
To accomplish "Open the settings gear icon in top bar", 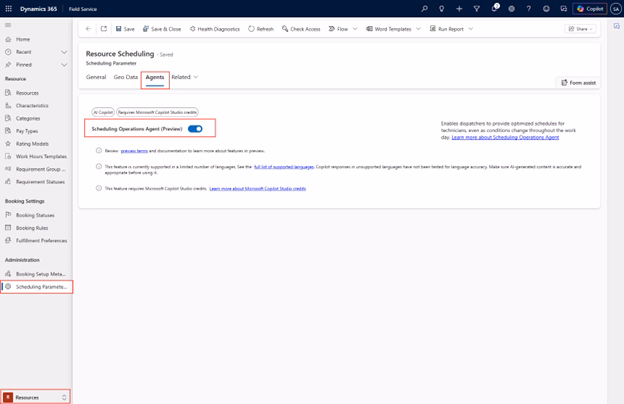I will click(511, 9).
